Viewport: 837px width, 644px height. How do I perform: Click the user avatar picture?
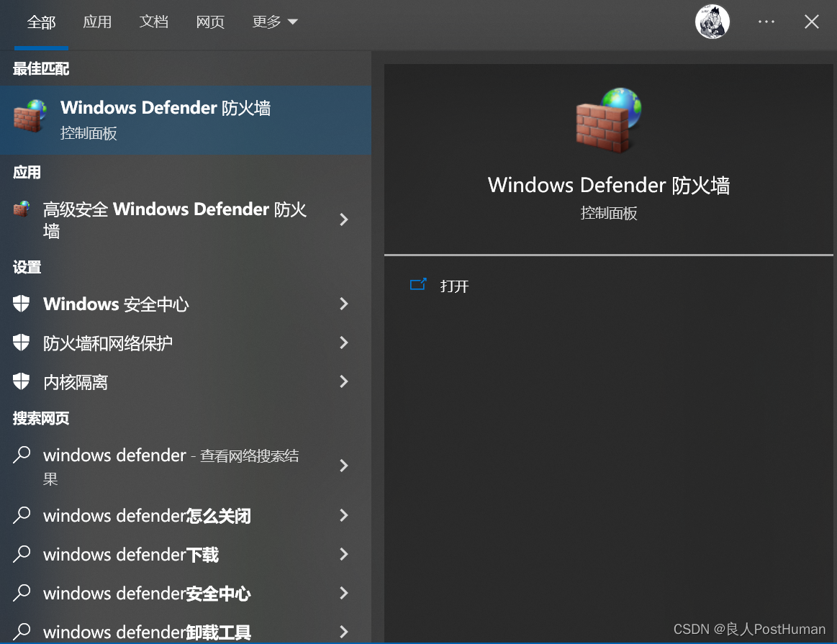click(x=712, y=22)
